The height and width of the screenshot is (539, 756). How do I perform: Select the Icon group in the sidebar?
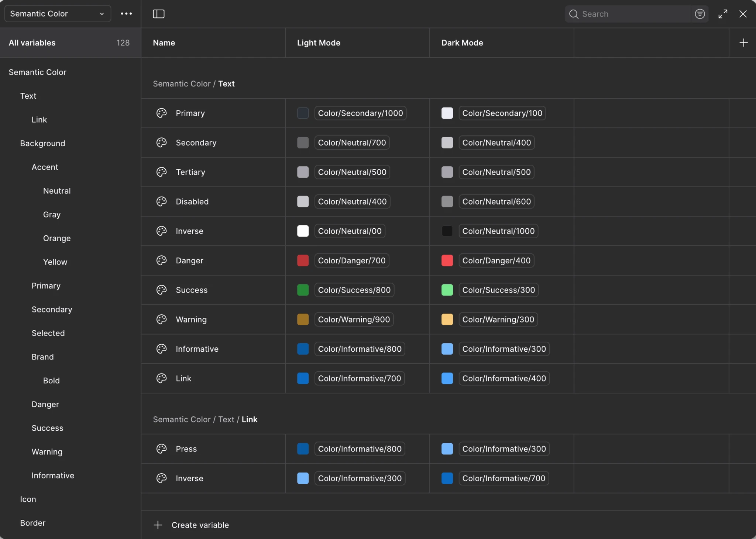[28, 499]
